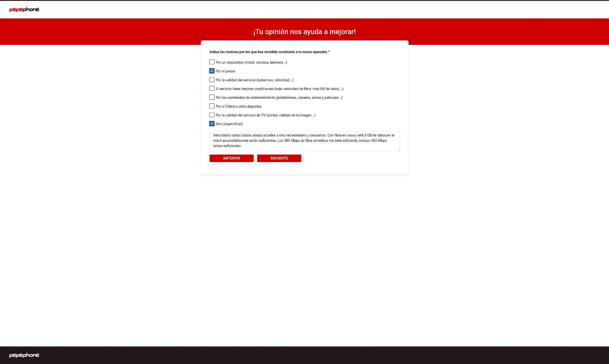Enable 'Por el fútbol u otros deportes'
Viewport: 609px width, 364px height.
[212, 106]
